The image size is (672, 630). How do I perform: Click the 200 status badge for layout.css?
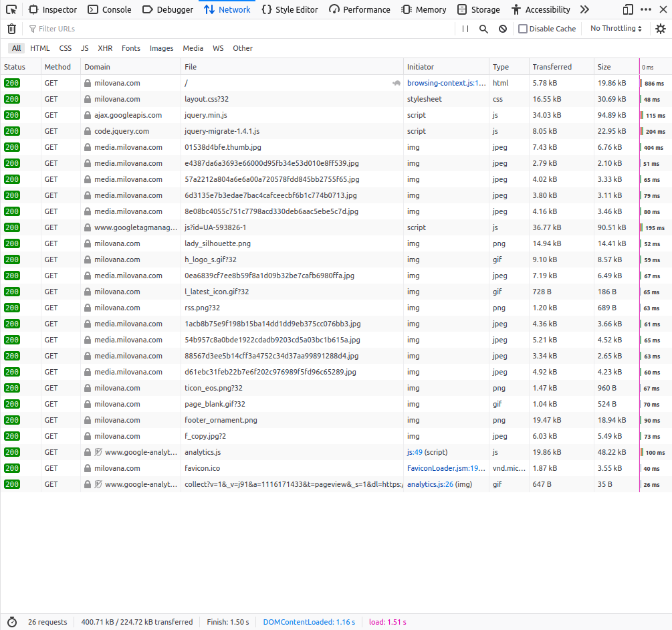[x=12, y=99]
